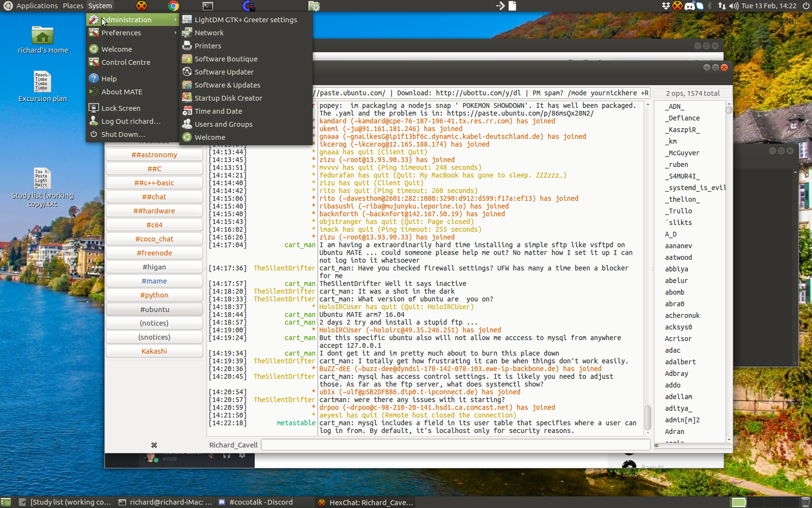The height and width of the screenshot is (508, 812).
Task: Open LightDM GTK+ Greeter settings
Action: 246,20
